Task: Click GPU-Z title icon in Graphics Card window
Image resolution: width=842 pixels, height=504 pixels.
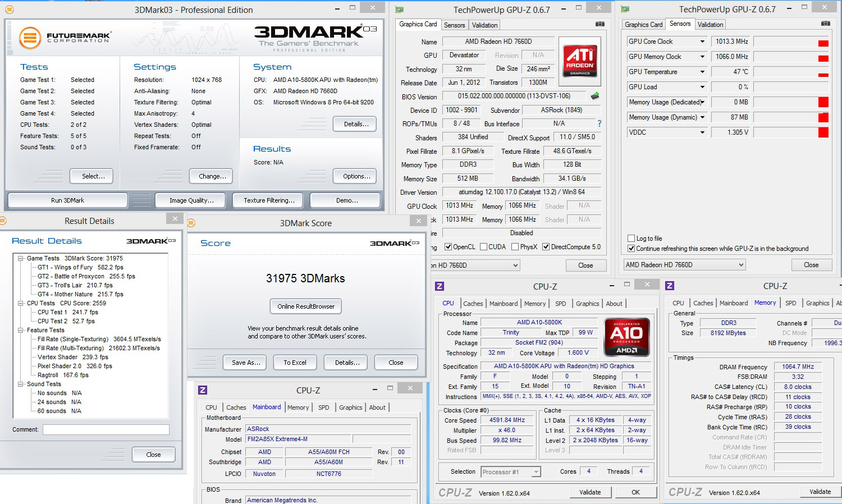Action: pos(399,10)
